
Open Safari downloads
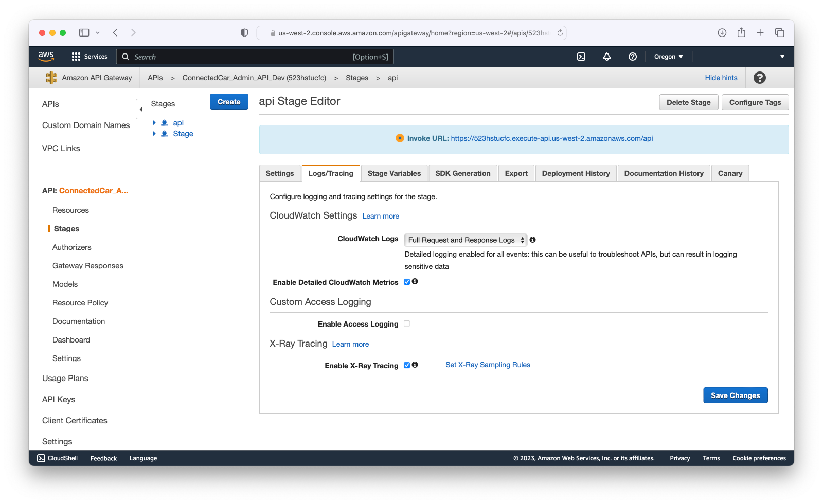pos(722,33)
